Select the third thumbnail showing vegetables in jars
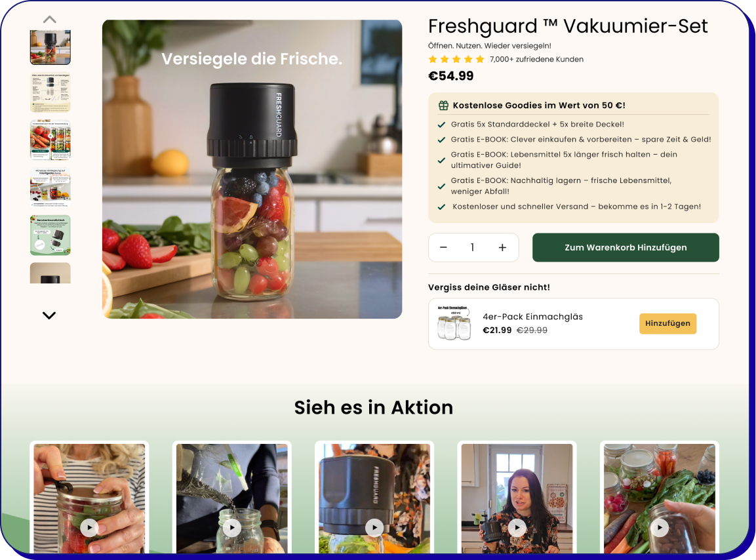This screenshot has width=756, height=560. [50, 140]
